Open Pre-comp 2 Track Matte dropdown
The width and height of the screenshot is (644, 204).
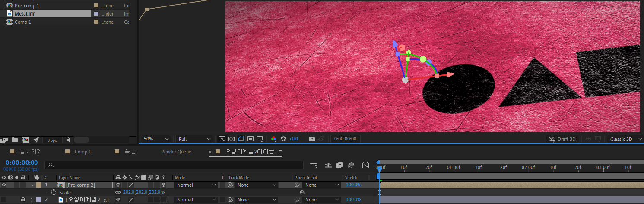click(257, 185)
